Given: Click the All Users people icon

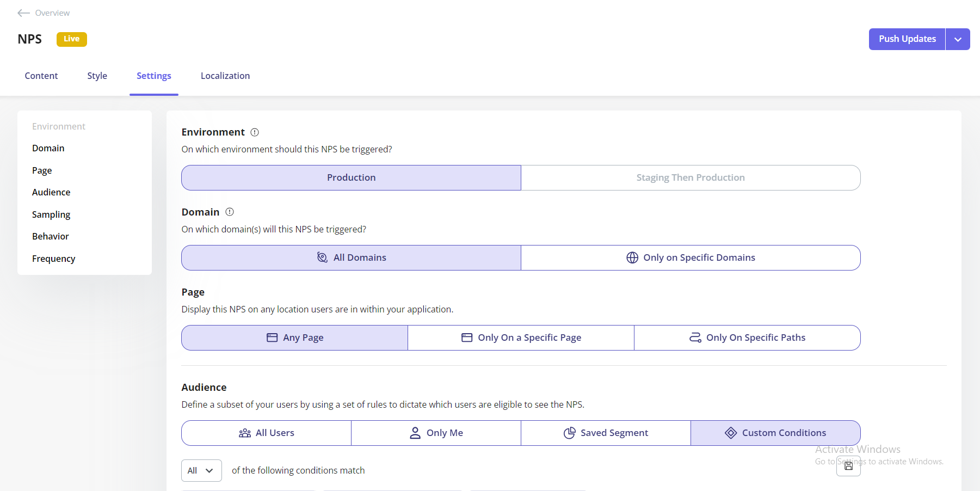Looking at the screenshot, I should click(244, 432).
